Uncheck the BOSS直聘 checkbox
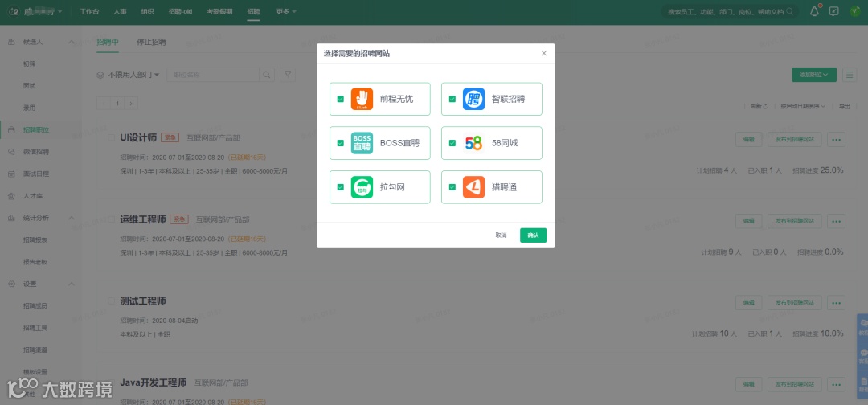Viewport: 868px width, 405px height. [x=341, y=143]
